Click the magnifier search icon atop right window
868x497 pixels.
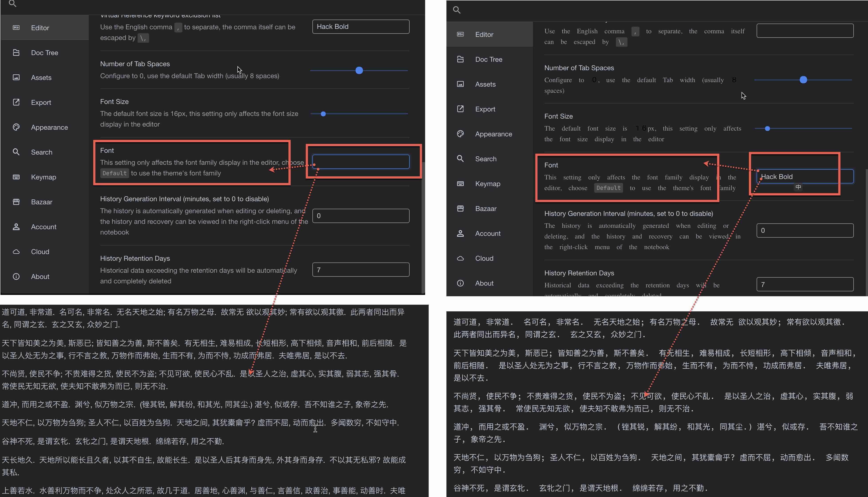(457, 10)
